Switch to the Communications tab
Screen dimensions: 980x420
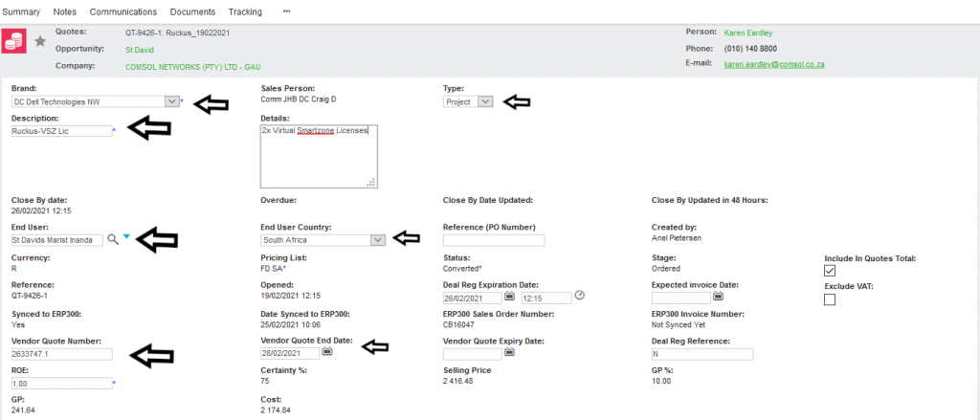pyautogui.click(x=122, y=11)
